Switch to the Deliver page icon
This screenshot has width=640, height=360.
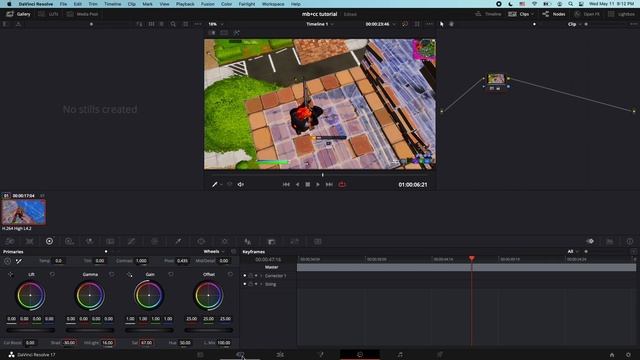click(440, 355)
